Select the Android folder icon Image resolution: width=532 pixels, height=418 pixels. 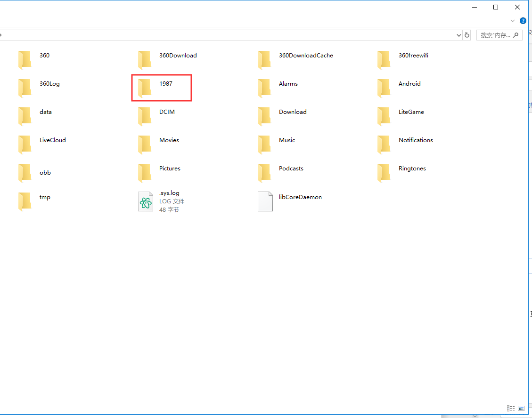pyautogui.click(x=384, y=88)
